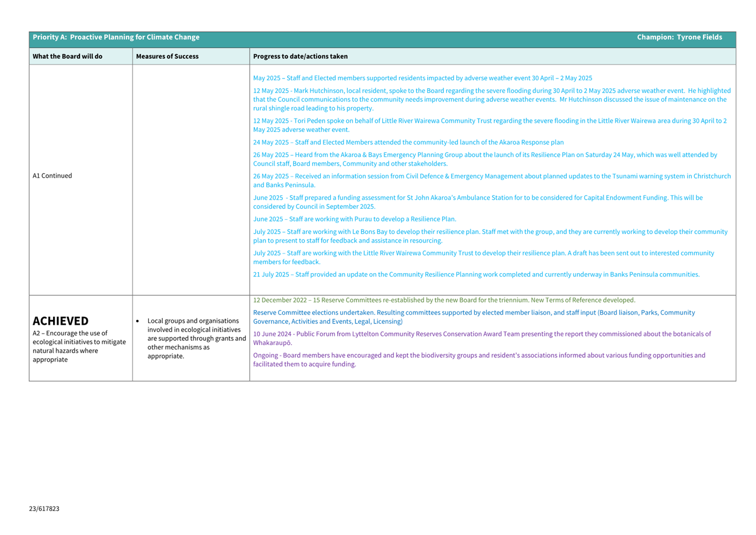
Task: Click the Tori Peden Little River Wairewa entry
Action: tap(489, 125)
